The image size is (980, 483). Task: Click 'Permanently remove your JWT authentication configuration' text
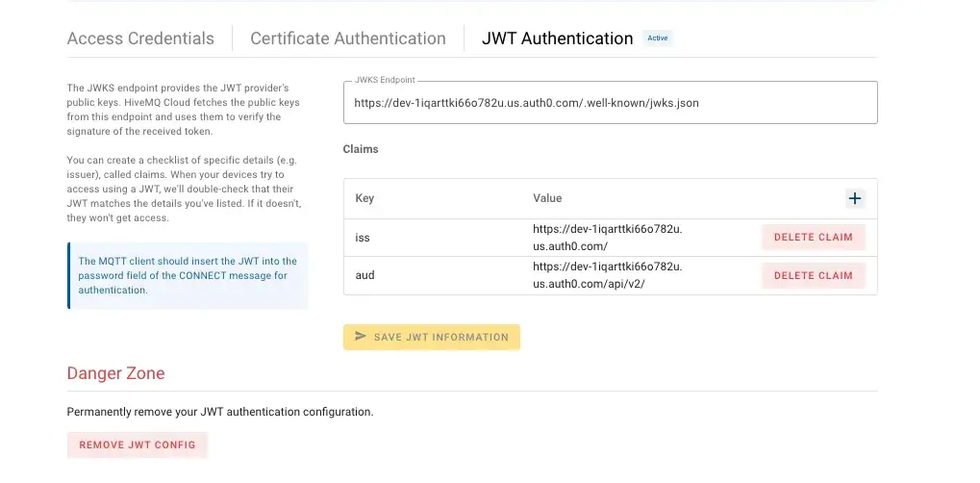coord(220,413)
